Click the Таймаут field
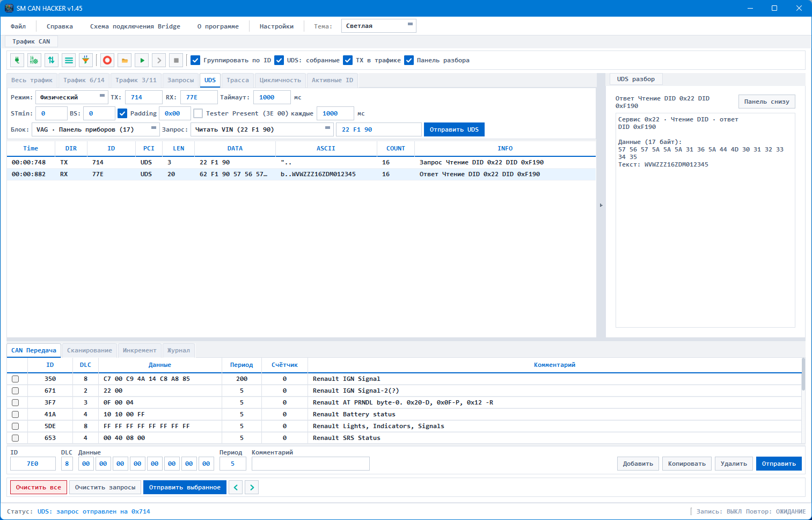This screenshot has width=812, height=520. pyautogui.click(x=272, y=97)
